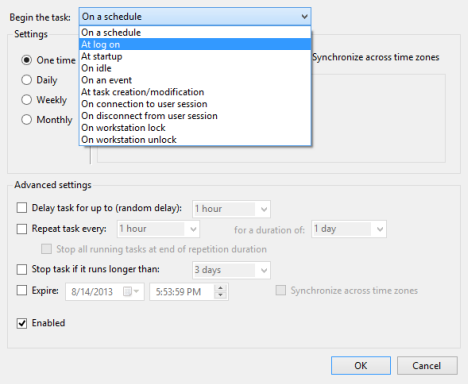Viewport: 468px width, 384px height.
Task: Tick Stop all running tasks checkbox
Action: 46,249
